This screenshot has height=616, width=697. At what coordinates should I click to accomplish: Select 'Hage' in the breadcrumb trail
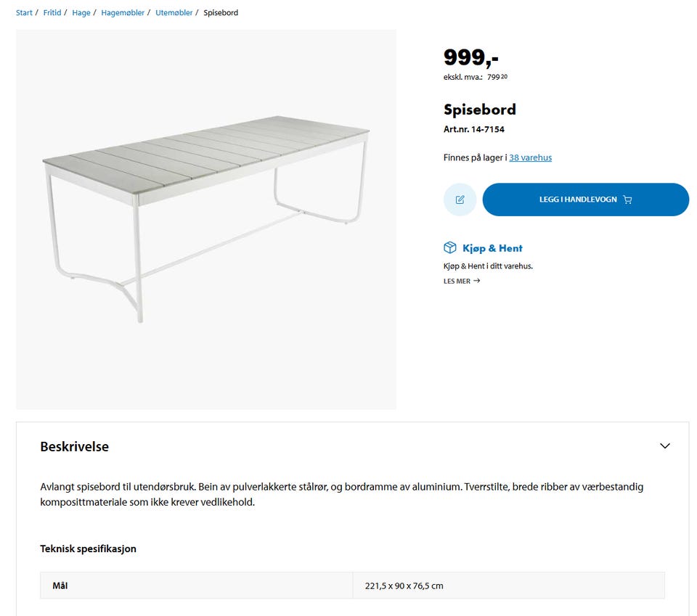[x=81, y=12]
